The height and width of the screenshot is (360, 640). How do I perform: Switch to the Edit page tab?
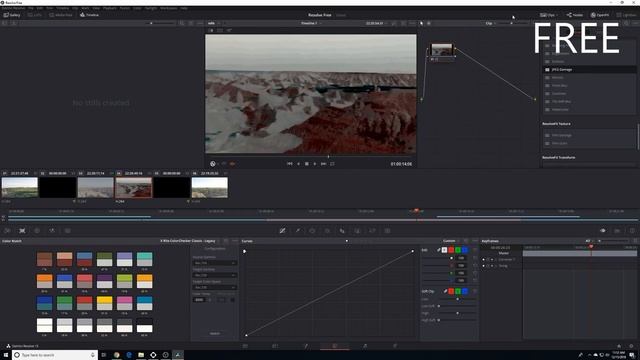[275, 346]
